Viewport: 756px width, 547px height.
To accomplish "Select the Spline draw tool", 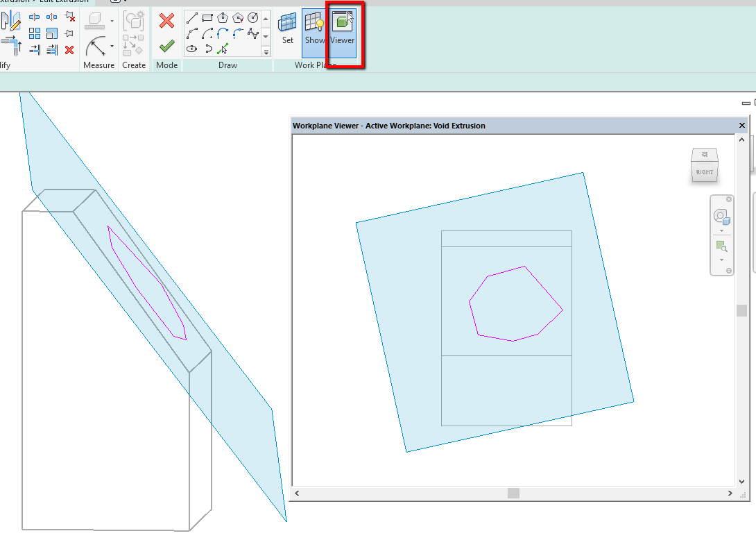I will [252, 33].
